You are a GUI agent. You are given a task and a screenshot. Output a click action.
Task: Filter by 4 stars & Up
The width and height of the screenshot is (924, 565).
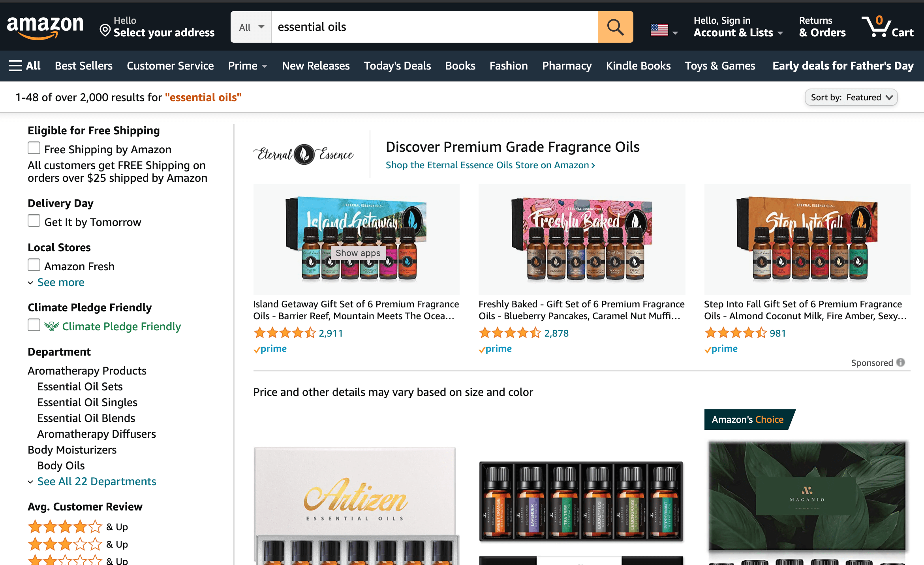point(78,527)
